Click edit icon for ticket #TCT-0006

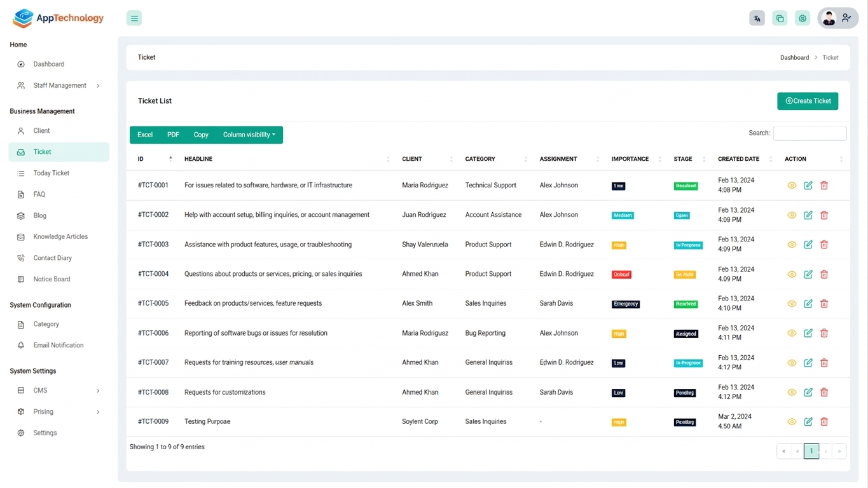pos(808,333)
